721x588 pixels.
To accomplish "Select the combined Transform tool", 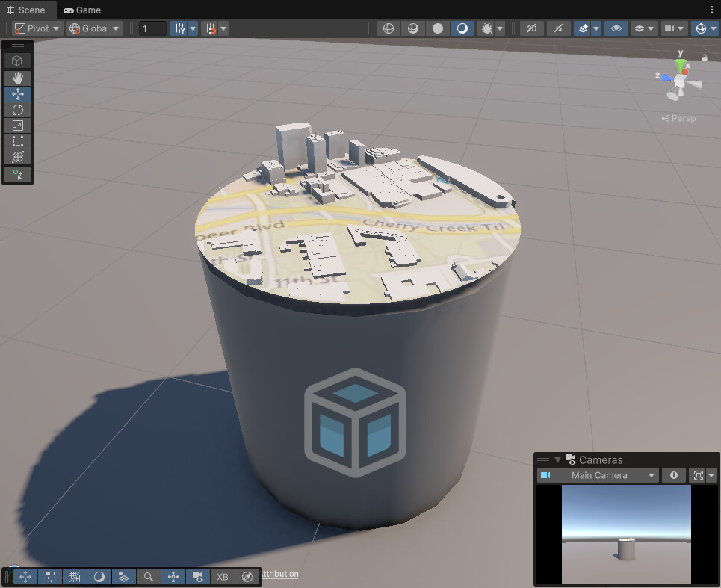I will [x=17, y=157].
